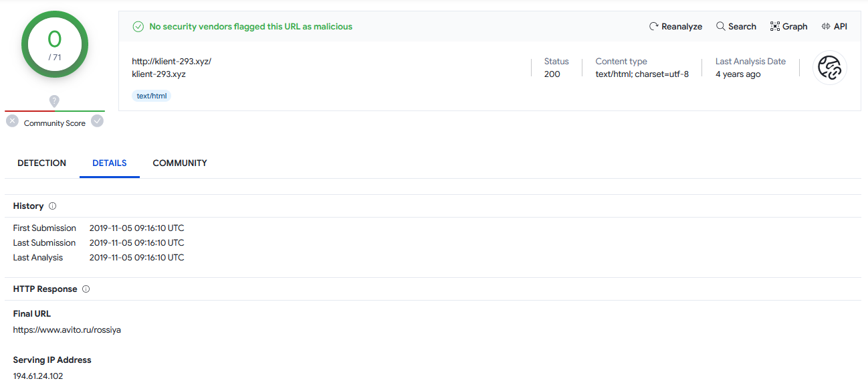
Task: Click the '4 years ago' analysis date
Action: click(x=738, y=74)
